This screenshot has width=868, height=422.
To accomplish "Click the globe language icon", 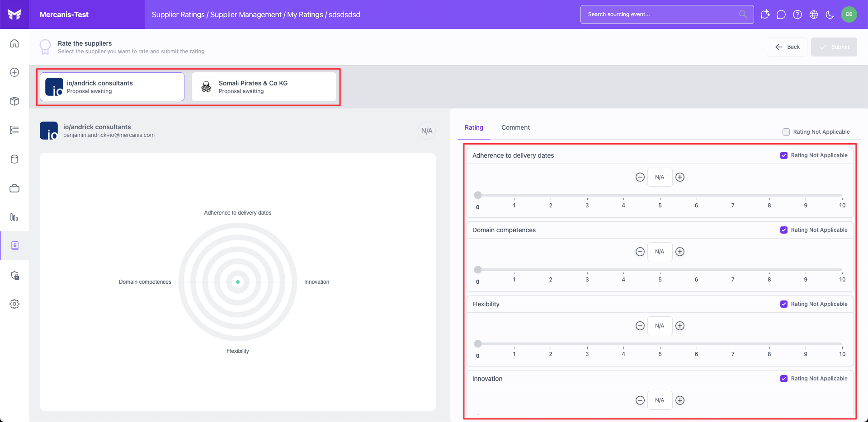I will click(x=814, y=14).
